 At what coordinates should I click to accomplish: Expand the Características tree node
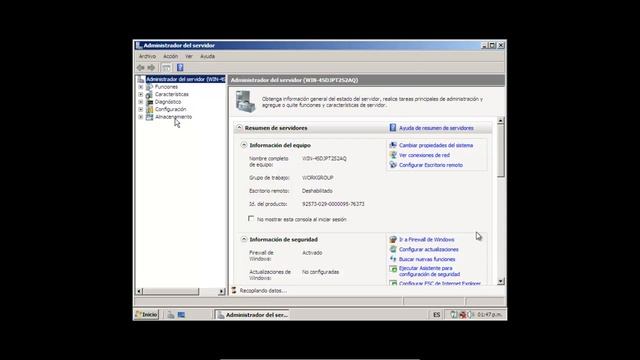tap(141, 94)
